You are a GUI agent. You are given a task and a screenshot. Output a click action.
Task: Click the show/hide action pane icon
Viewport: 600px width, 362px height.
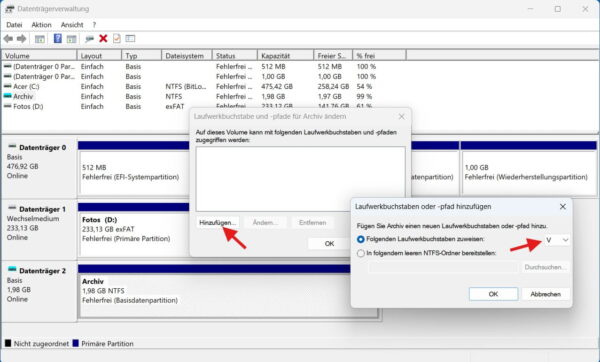click(72, 39)
